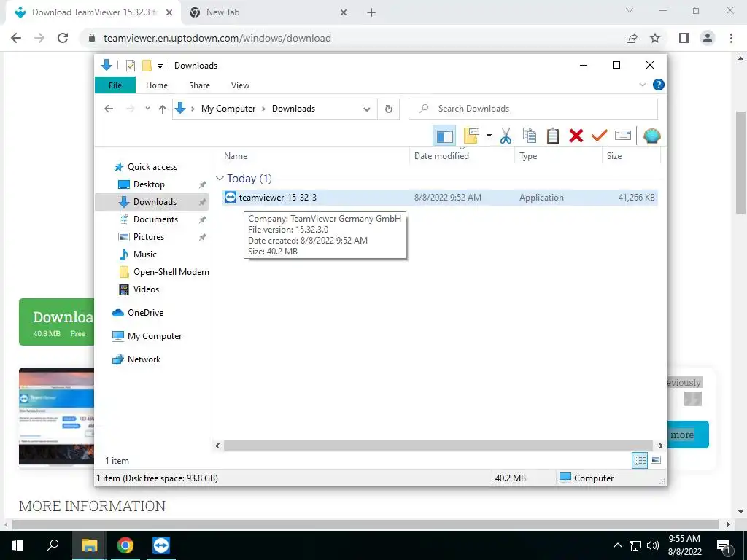
Task: Refresh the Downloads folder
Action: click(389, 109)
